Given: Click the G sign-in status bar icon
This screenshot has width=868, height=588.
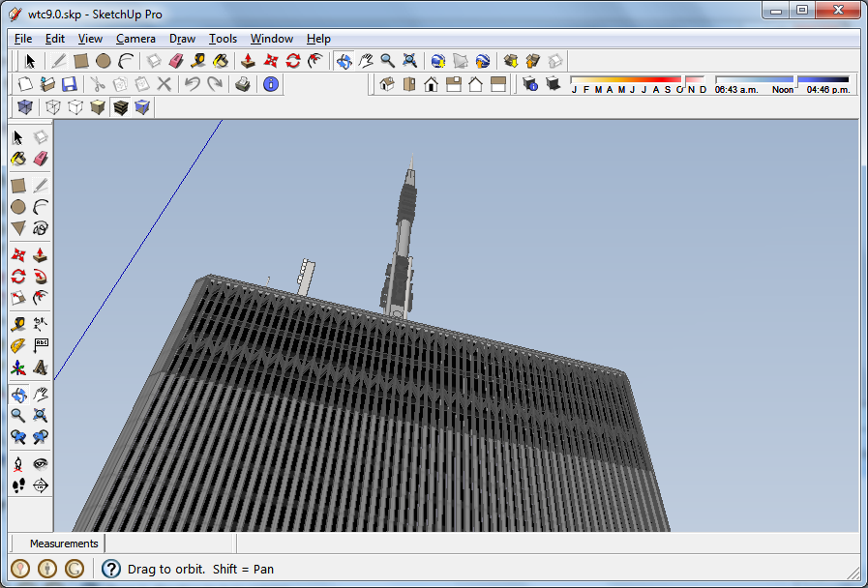Looking at the screenshot, I should (75, 569).
